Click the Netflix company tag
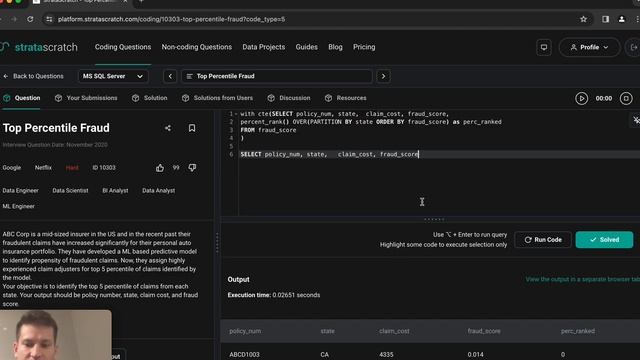Screen dimensions: 640x360 (43, 168)
